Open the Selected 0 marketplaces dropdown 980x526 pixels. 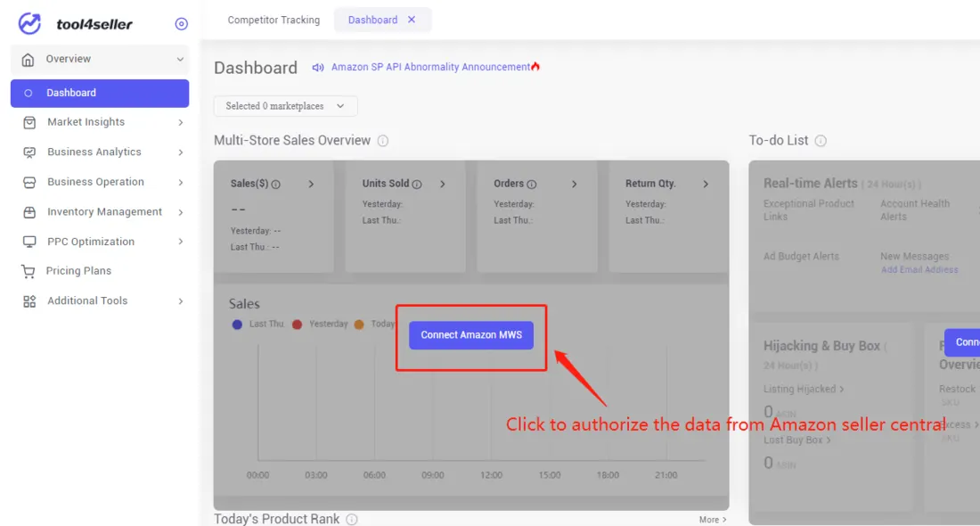(x=285, y=105)
